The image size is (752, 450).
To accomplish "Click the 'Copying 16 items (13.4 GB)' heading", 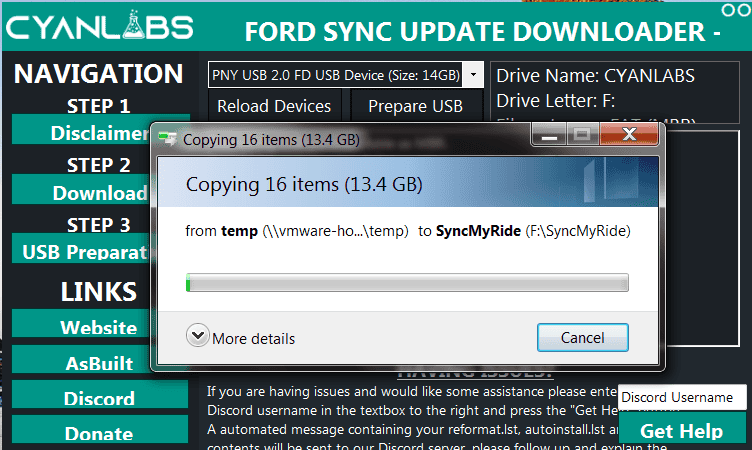I will point(304,184).
